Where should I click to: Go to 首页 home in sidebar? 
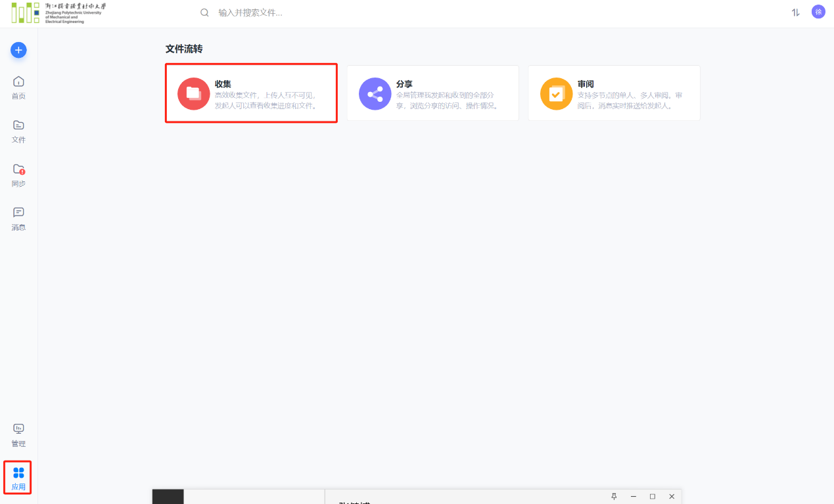point(18,87)
